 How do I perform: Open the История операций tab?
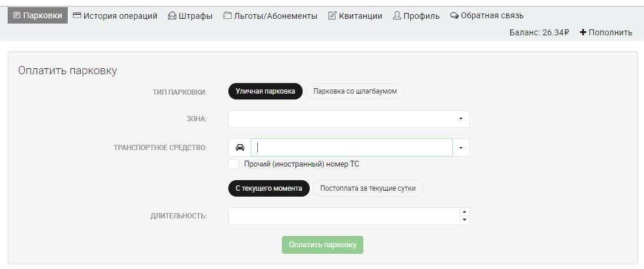click(115, 16)
